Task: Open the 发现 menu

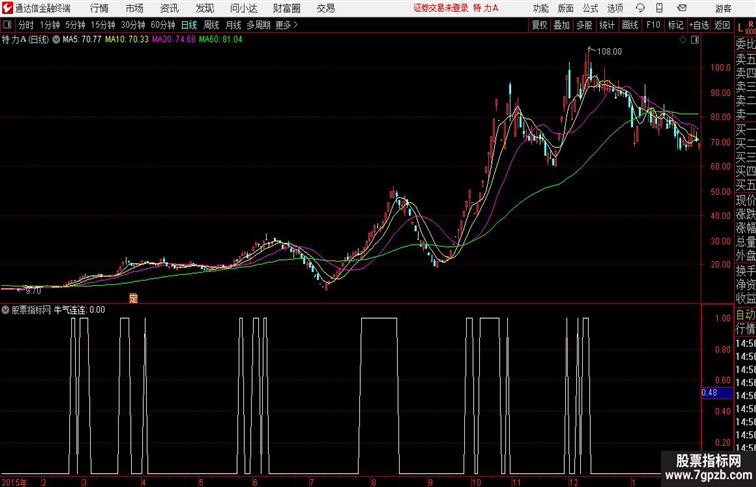Action: point(204,8)
